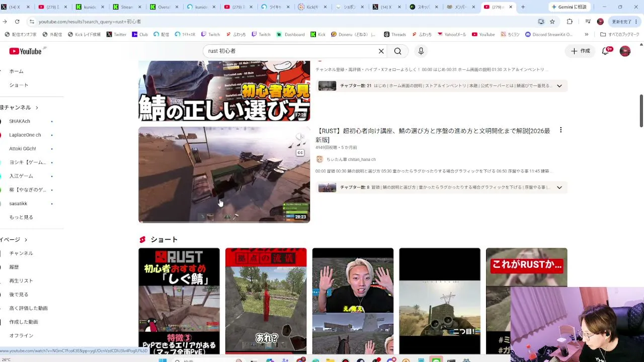Open YouTube notifications bell
The image size is (644, 362).
point(606,51)
